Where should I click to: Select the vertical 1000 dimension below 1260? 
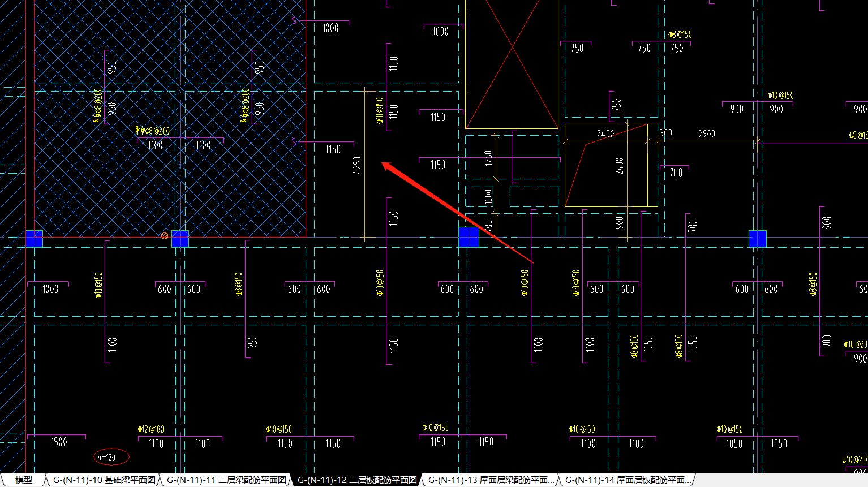(489, 197)
